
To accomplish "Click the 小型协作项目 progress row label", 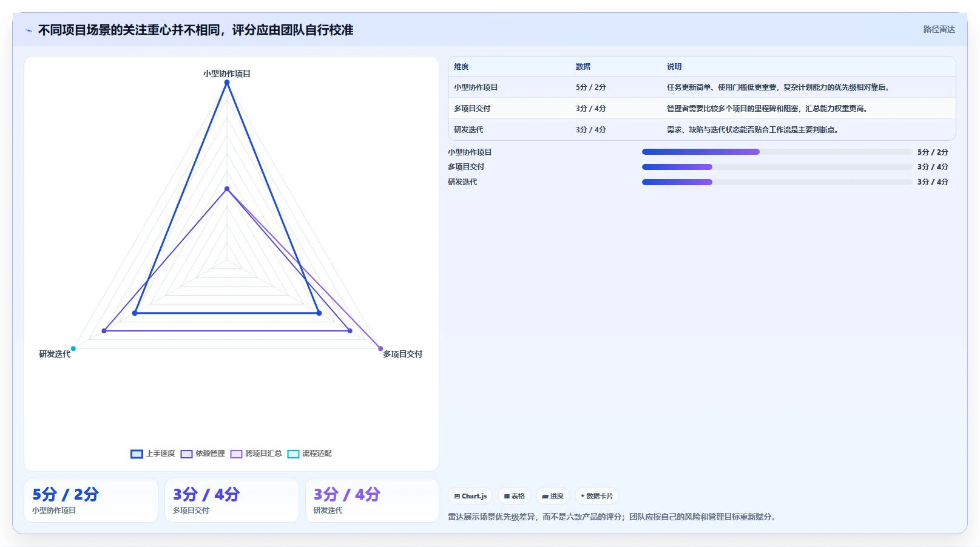I will 470,152.
